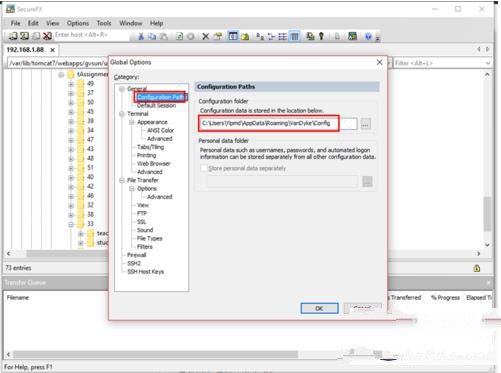Click the key agent toolbar icon
Image resolution: width=501 pixels, height=373 pixels.
(x=322, y=36)
